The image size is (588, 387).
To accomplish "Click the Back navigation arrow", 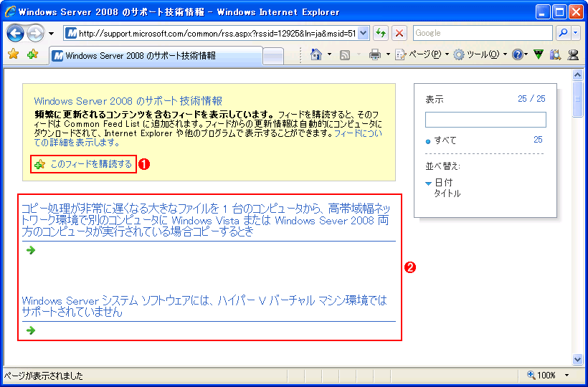I will (x=15, y=34).
